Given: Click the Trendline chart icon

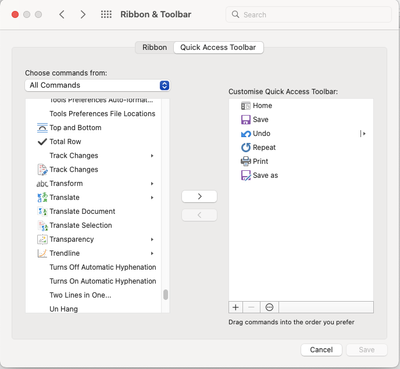Looking at the screenshot, I should pos(42,253).
